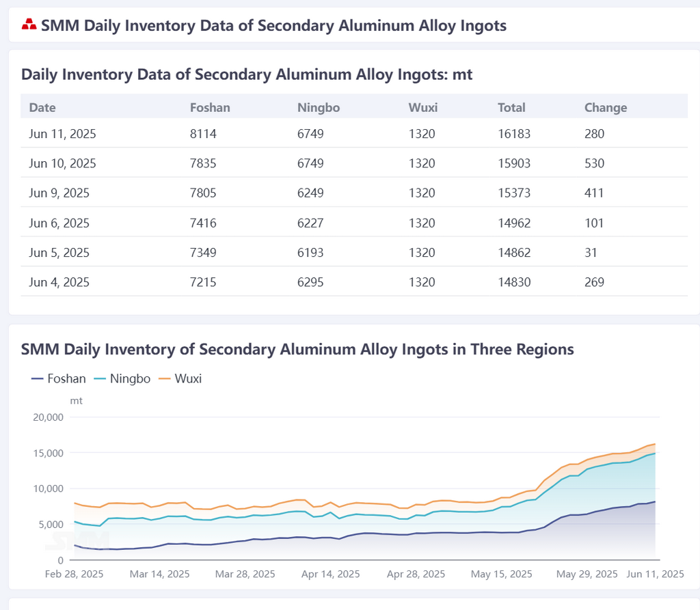Screen dimensions: 700x610
Task: Click Ningbo value 6249
Action: click(310, 193)
